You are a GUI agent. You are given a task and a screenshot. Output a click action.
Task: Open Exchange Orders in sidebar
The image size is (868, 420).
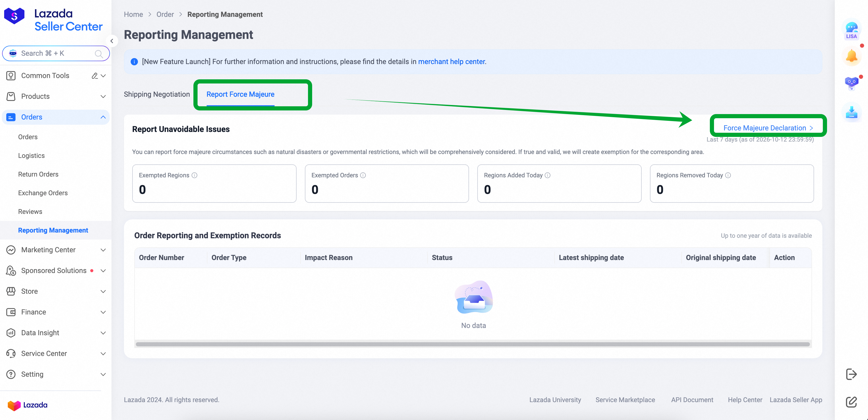click(x=43, y=193)
